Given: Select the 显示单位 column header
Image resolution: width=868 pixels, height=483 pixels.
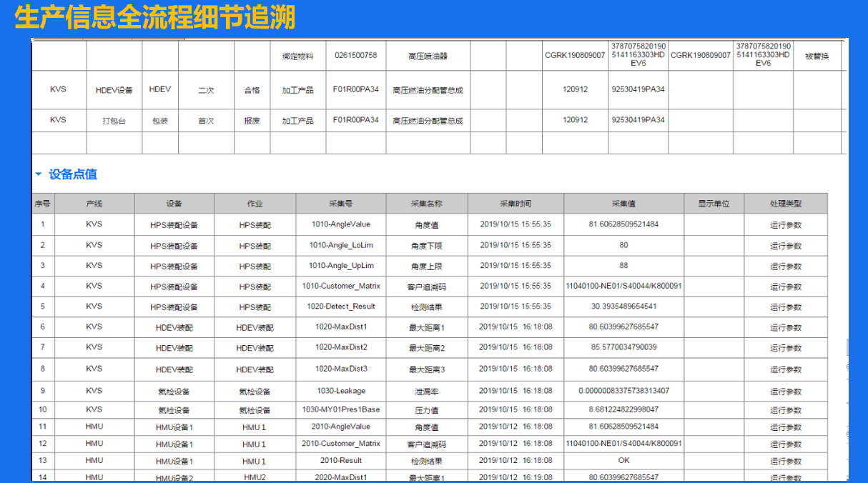Looking at the screenshot, I should click(713, 204).
